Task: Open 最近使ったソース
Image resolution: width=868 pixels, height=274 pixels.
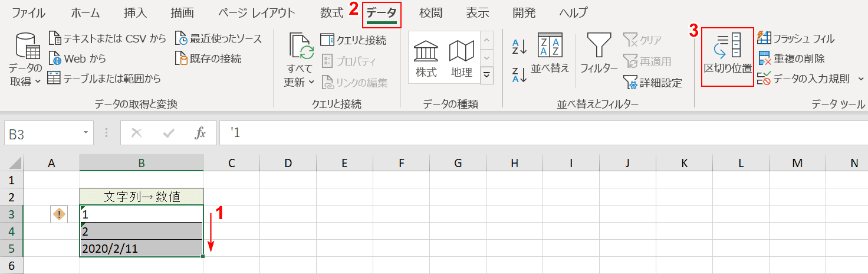Action: coord(219,39)
